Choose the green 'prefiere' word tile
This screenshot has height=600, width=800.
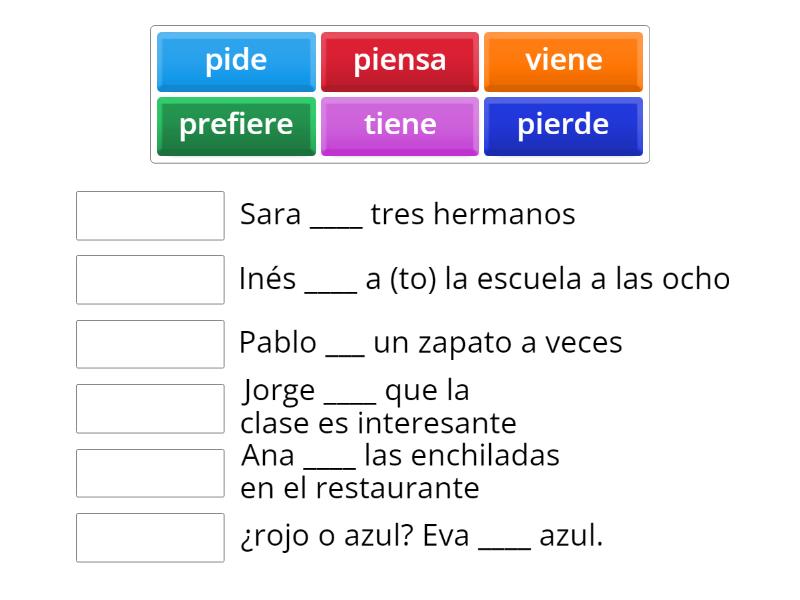point(236,127)
